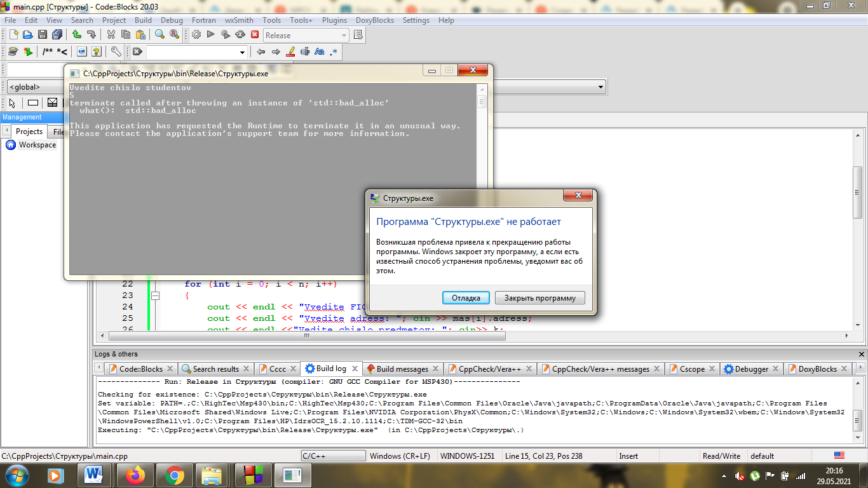Open the <global> scope dropdown
This screenshot has height=488, width=868.
pos(35,87)
